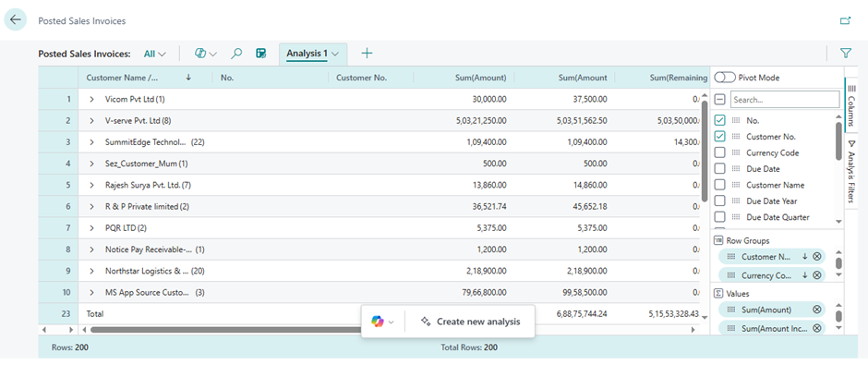Click drag handle of No. column item
This screenshot has width=868, height=365.
pyautogui.click(x=736, y=120)
